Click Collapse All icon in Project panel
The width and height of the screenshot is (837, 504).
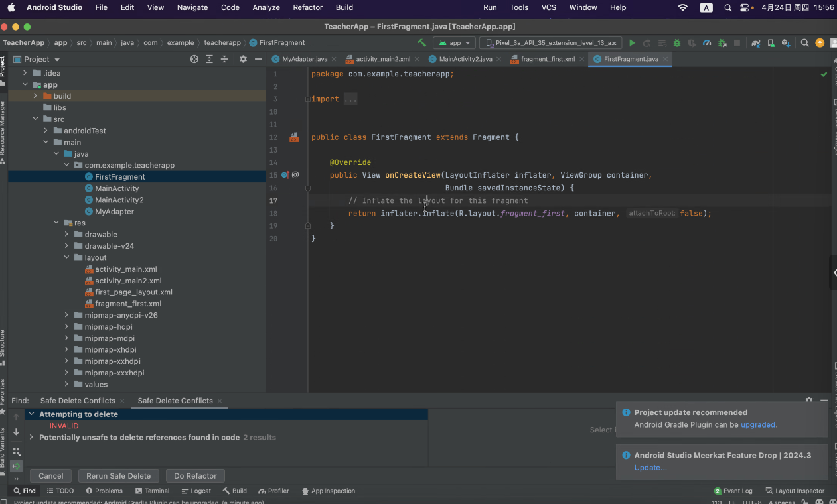tap(224, 59)
